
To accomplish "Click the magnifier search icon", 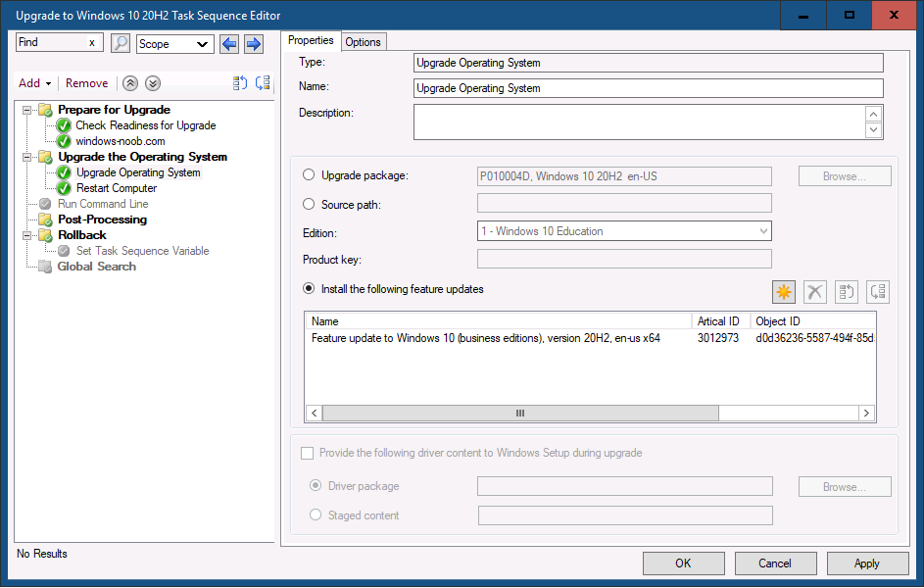I will click(121, 43).
